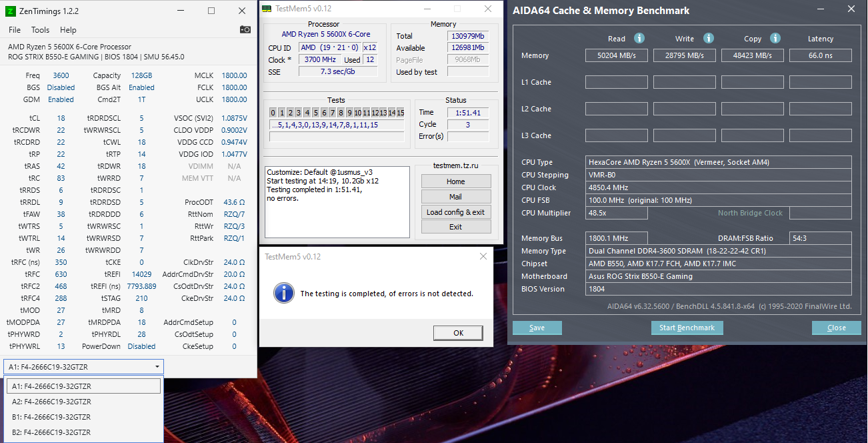
Task: Click the RttPark value RZQ/1
Action: point(234,238)
